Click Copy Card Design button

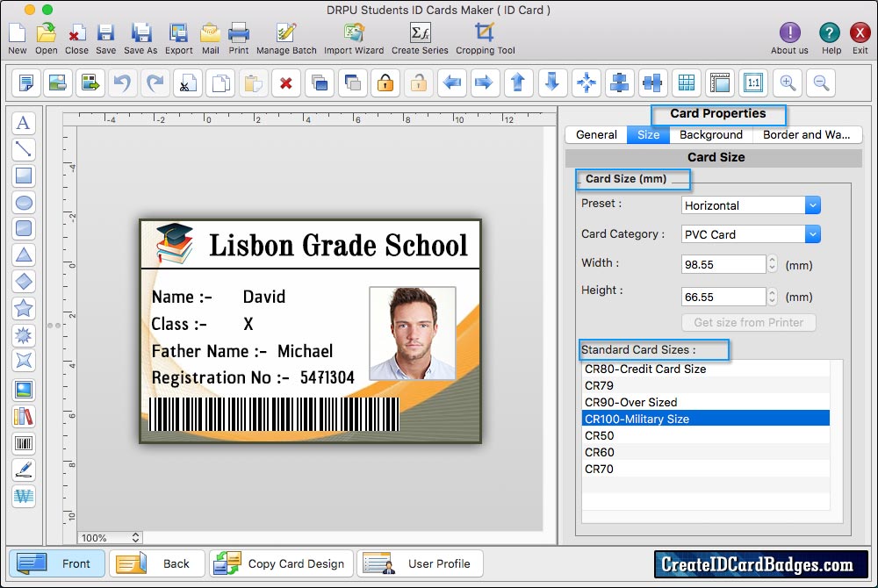(x=281, y=563)
